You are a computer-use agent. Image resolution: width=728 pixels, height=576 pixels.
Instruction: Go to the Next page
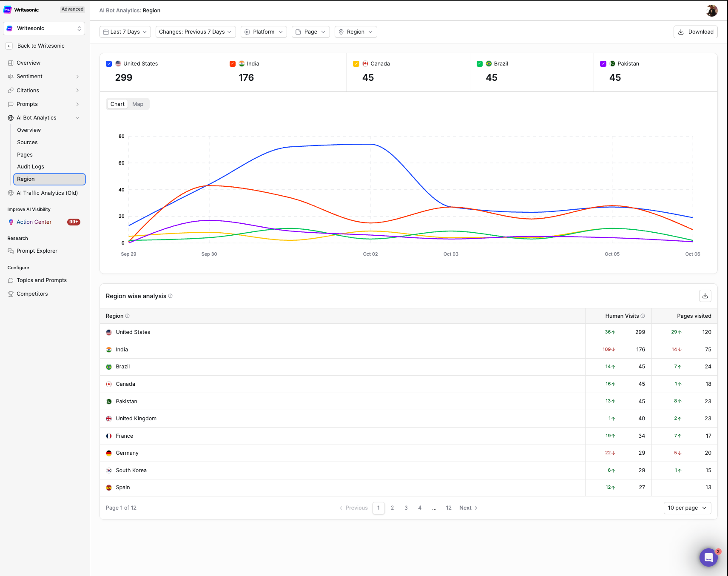pos(468,508)
